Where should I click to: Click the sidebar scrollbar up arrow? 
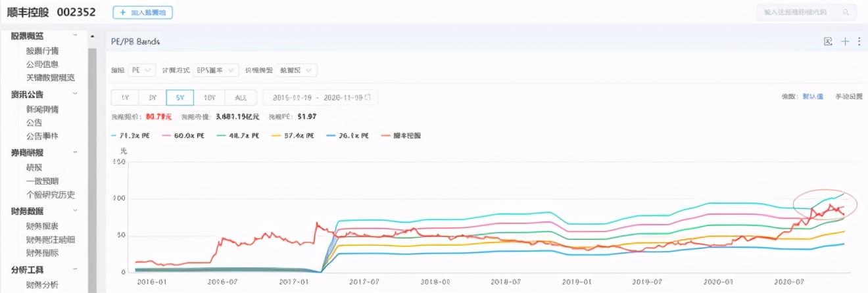click(x=92, y=35)
